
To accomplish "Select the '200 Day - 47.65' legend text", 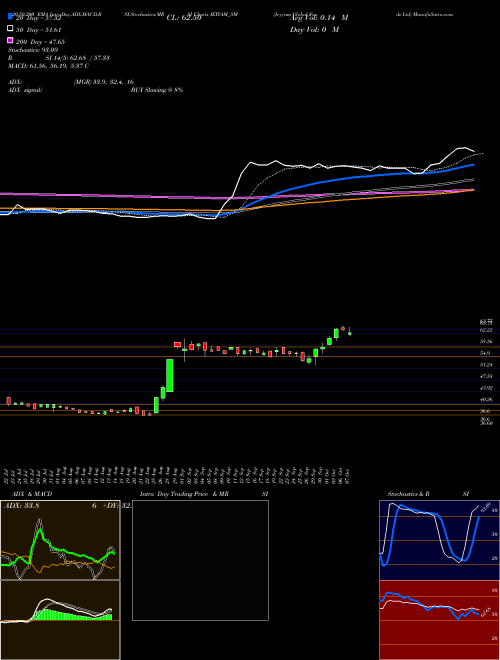I will pos(40,42).
